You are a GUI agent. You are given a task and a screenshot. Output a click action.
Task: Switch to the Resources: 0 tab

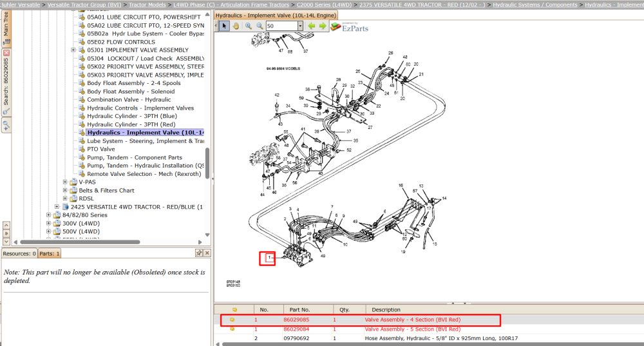19,254
